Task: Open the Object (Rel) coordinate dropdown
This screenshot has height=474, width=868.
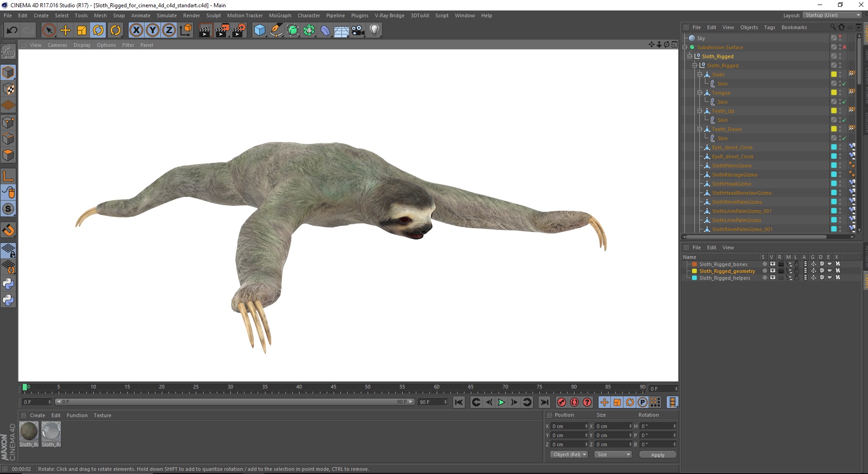Action: click(569, 454)
